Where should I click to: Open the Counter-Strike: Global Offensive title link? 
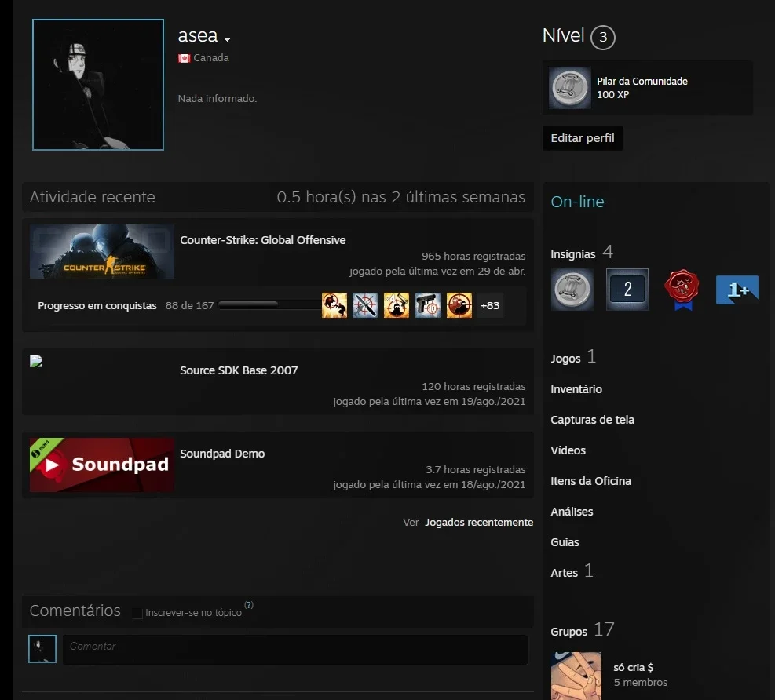262,240
